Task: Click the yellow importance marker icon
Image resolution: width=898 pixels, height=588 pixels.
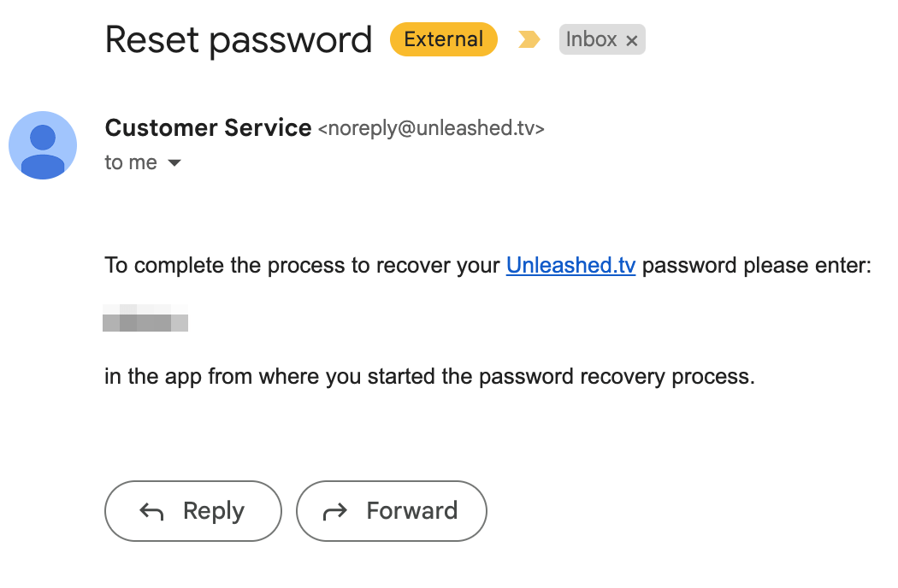Action: pos(529,39)
